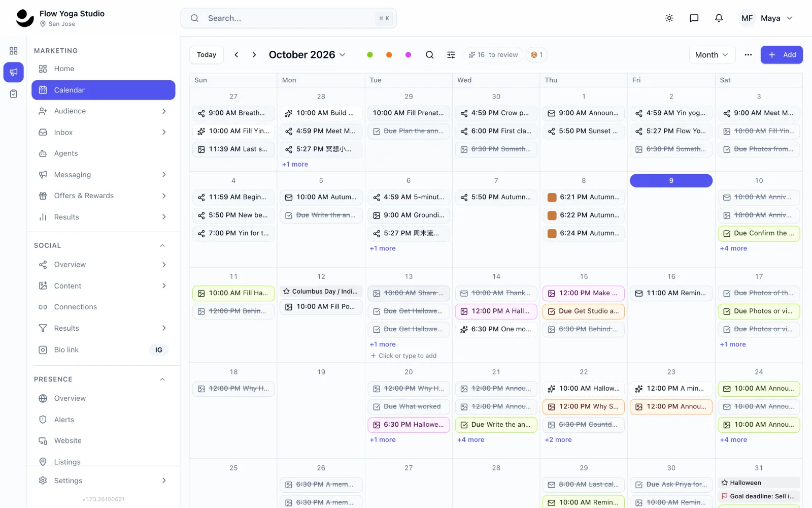Open Month view selector dropdown

coord(712,55)
